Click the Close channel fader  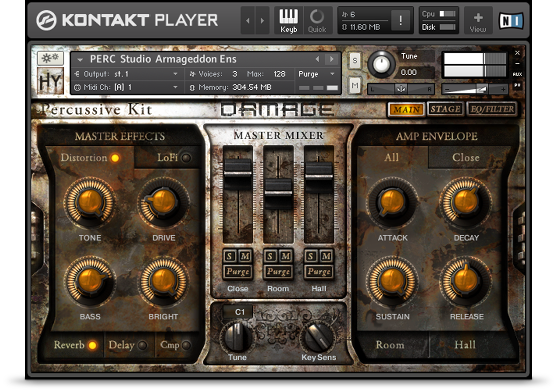point(238,173)
